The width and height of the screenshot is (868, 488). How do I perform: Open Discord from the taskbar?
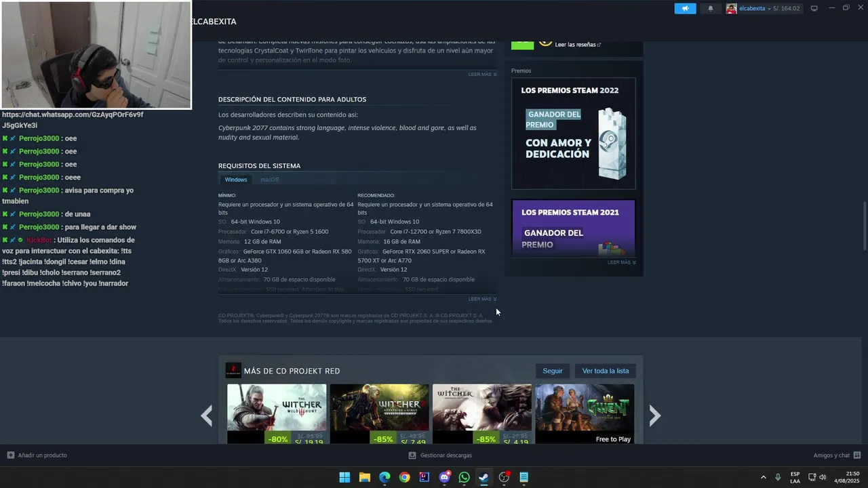[444, 477]
